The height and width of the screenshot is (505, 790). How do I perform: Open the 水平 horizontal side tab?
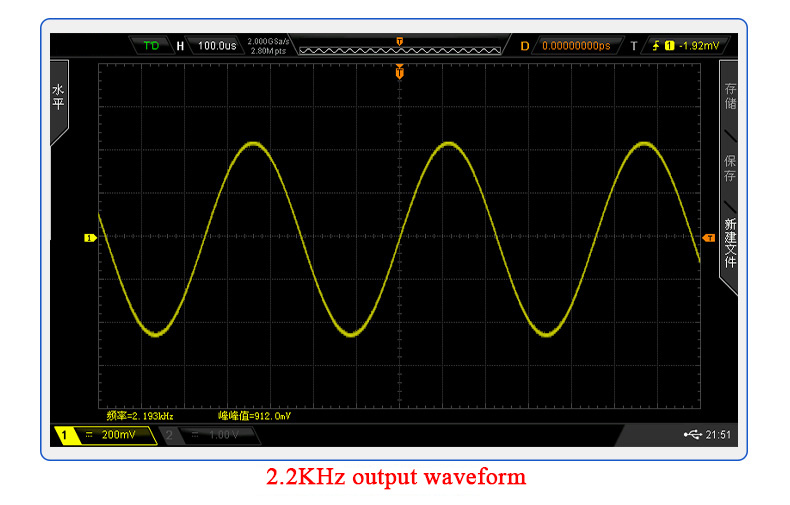(x=58, y=97)
